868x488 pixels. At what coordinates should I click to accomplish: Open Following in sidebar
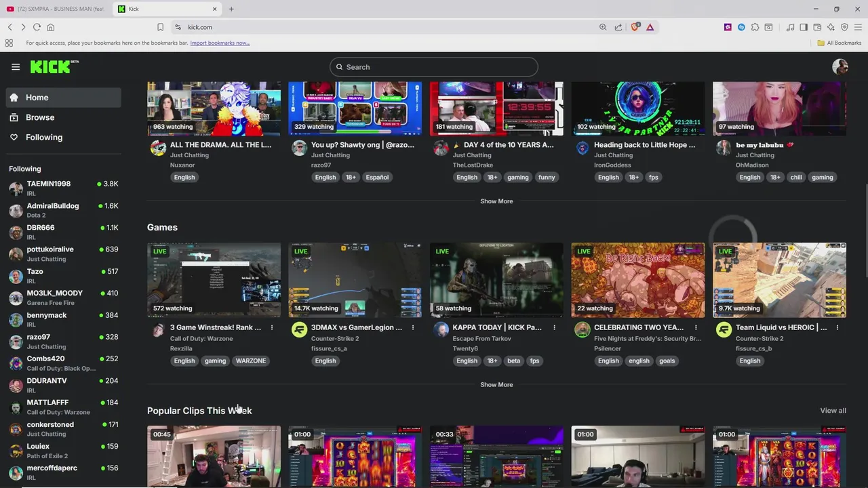[64, 137]
